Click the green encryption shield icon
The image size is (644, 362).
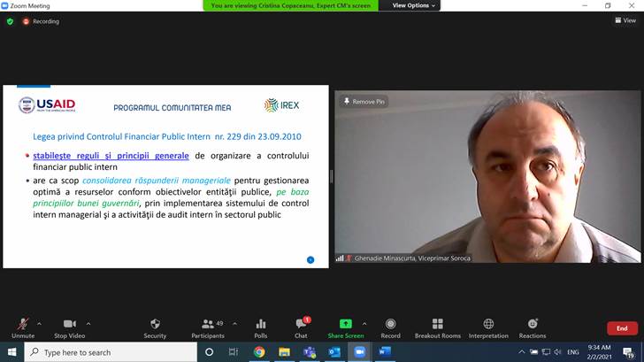[11, 21]
